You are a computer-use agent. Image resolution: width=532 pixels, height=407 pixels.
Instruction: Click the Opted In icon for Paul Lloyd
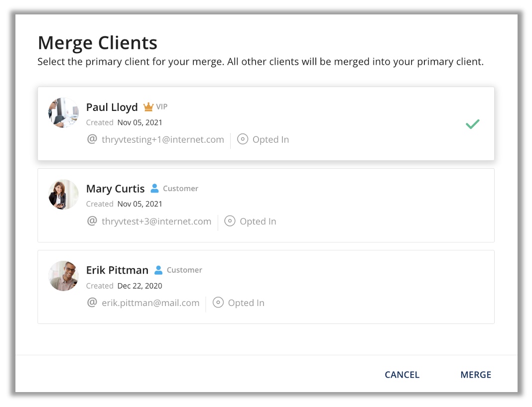point(243,139)
